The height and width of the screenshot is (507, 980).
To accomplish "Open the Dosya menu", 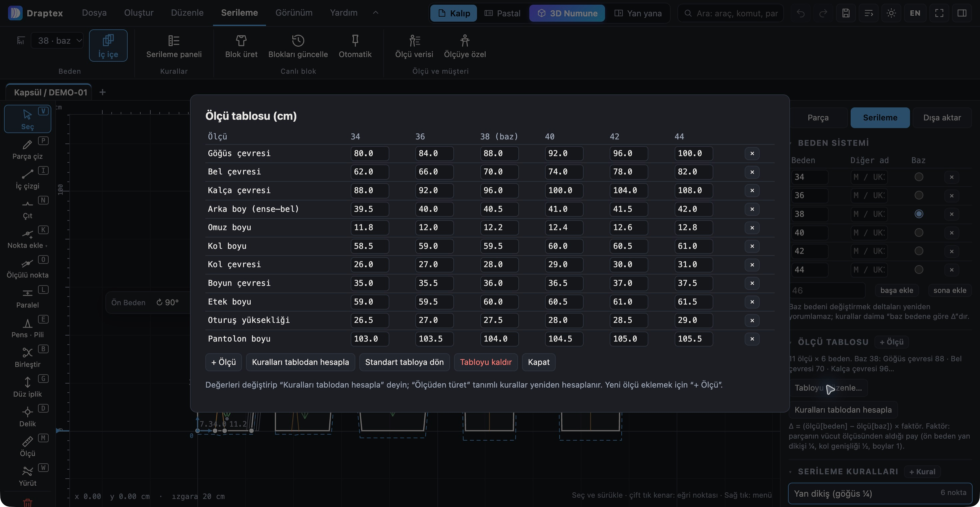I will 94,13.
